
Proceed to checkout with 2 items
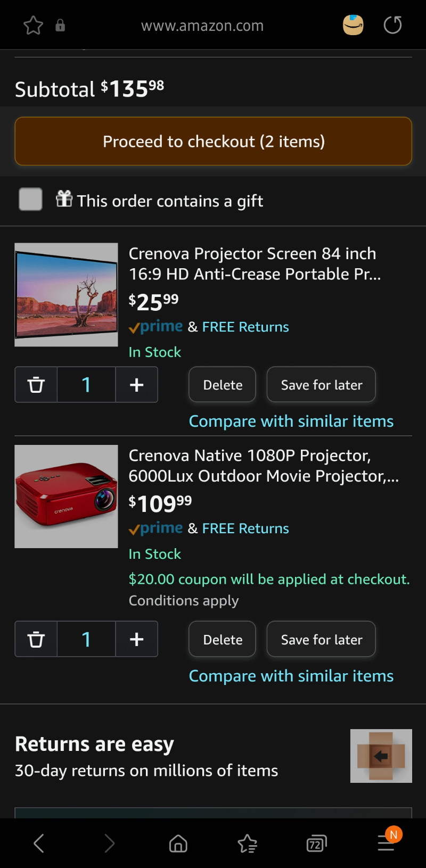coord(213,142)
